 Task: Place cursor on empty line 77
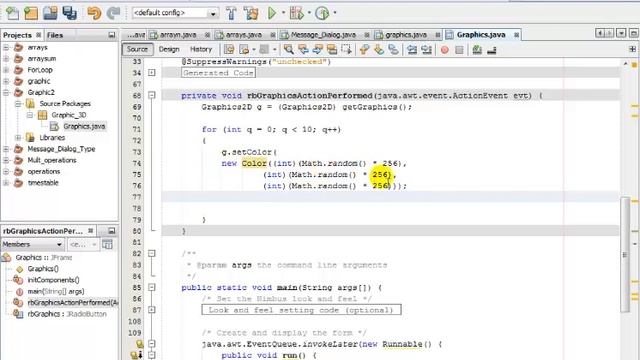[x=390, y=197]
